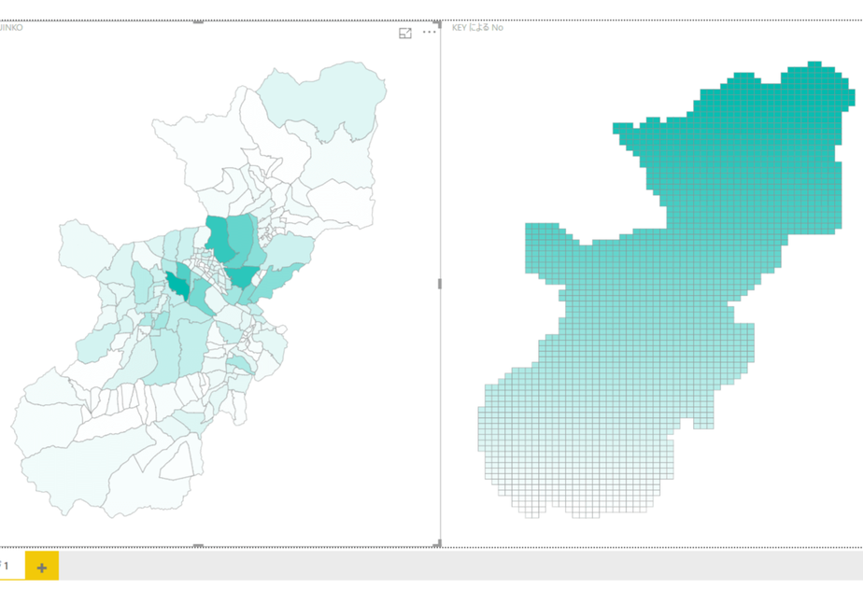
Task: Click the focus mode icon on left map
Action: click(x=405, y=33)
